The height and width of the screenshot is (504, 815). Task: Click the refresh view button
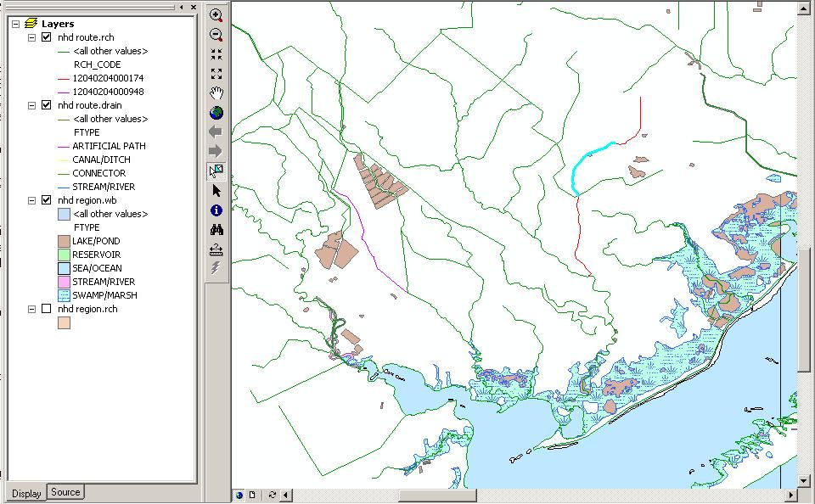[272, 495]
